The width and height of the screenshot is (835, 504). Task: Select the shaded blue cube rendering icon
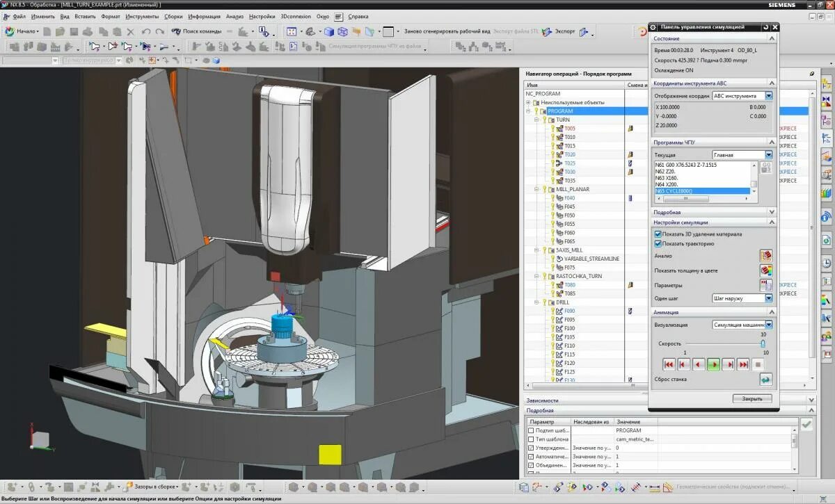tap(329, 31)
